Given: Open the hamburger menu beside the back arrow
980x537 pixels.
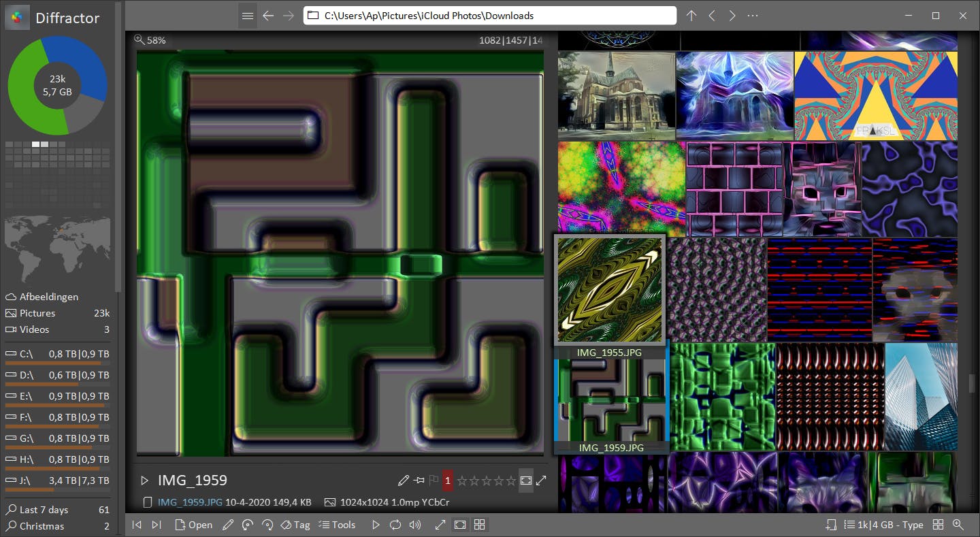Looking at the screenshot, I should pos(248,16).
